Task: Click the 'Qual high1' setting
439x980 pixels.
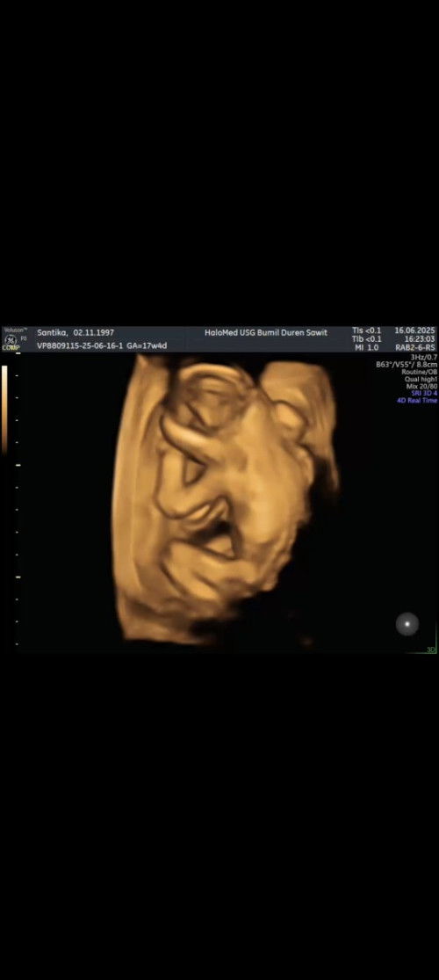Action: pos(421,379)
